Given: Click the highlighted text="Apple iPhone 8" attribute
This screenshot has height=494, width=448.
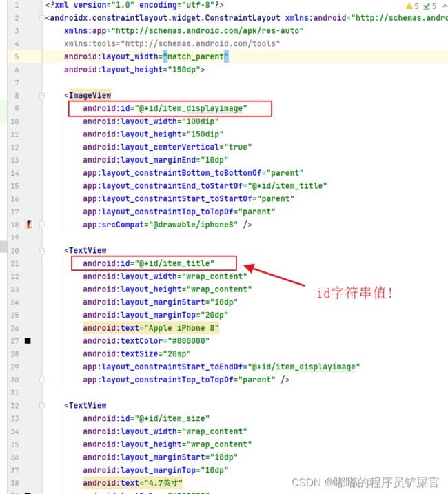Looking at the screenshot, I should point(151,328).
